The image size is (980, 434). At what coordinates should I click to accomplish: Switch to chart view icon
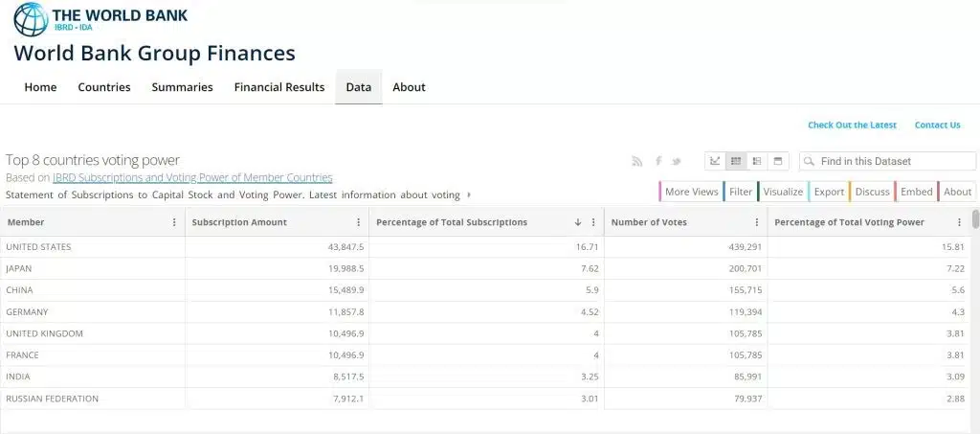click(x=715, y=161)
